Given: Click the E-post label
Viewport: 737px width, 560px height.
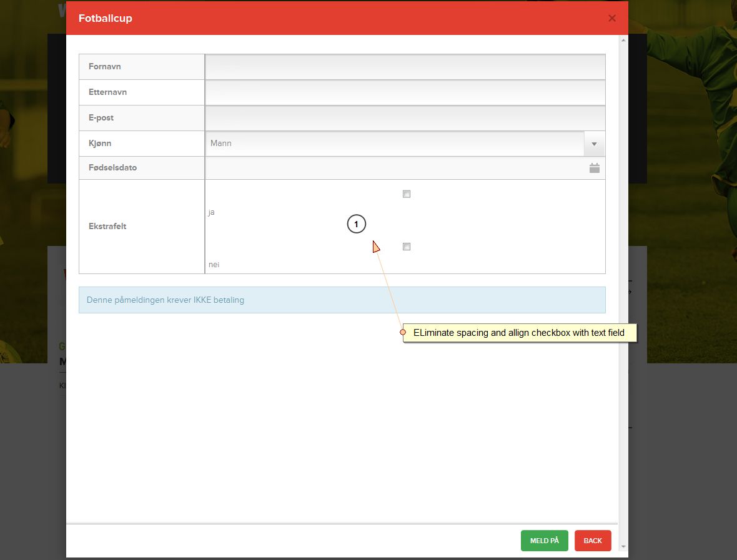Looking at the screenshot, I should [x=101, y=117].
